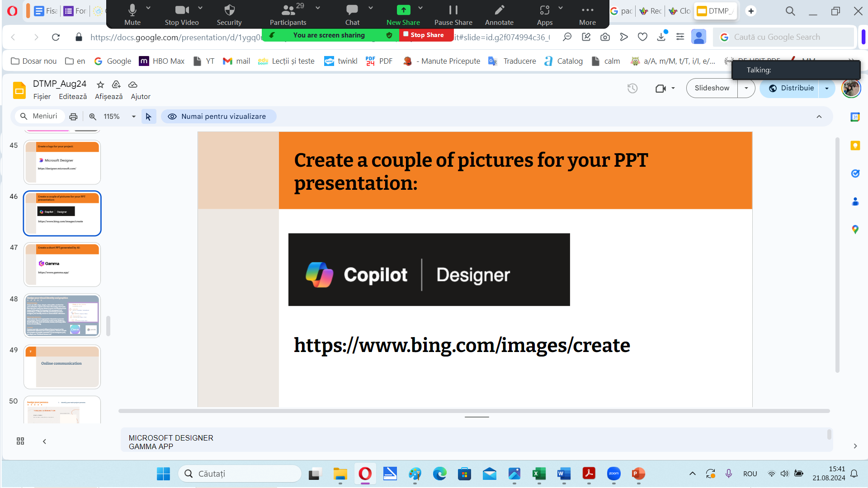Viewport: 868px width, 488px height.
Task: Open the 115% zoom level dropdown
Action: [x=133, y=117]
